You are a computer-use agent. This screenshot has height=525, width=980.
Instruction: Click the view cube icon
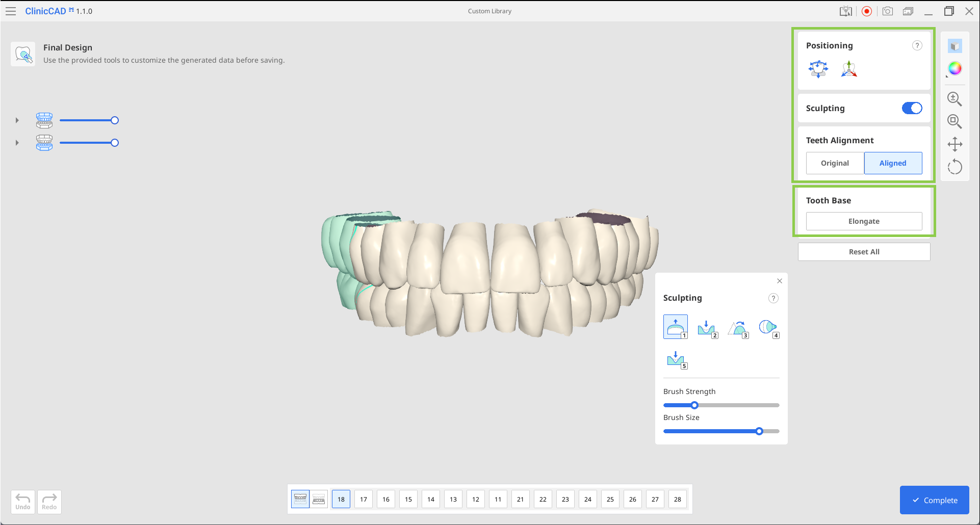pos(955,46)
